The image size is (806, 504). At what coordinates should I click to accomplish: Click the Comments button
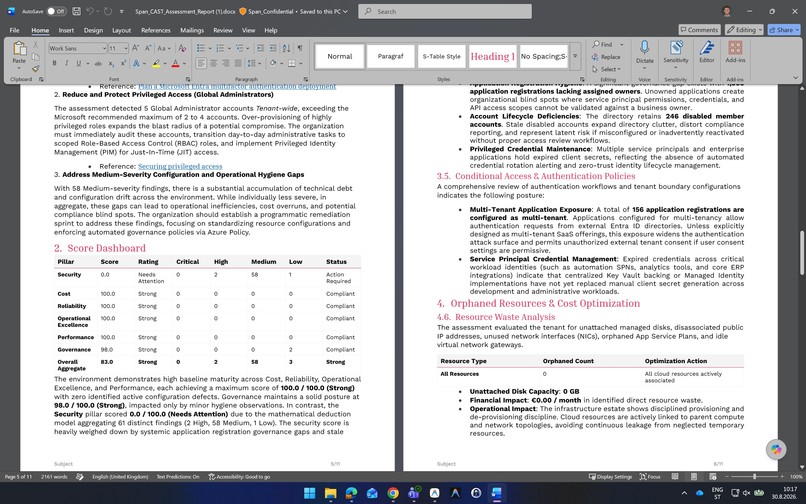699,30
